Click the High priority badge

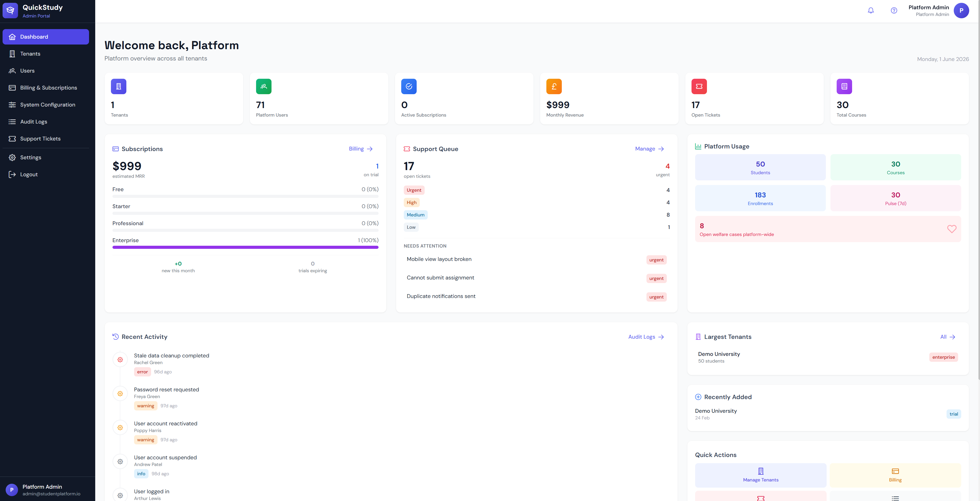[x=412, y=203]
